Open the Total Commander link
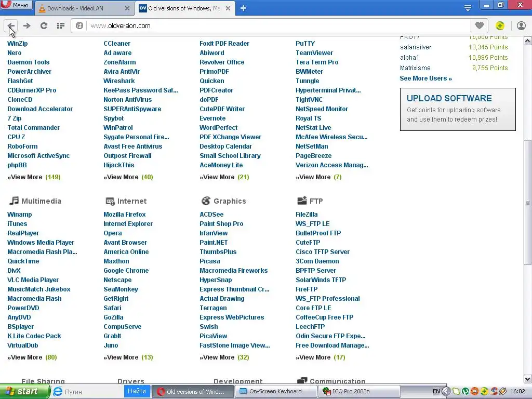 click(x=33, y=128)
